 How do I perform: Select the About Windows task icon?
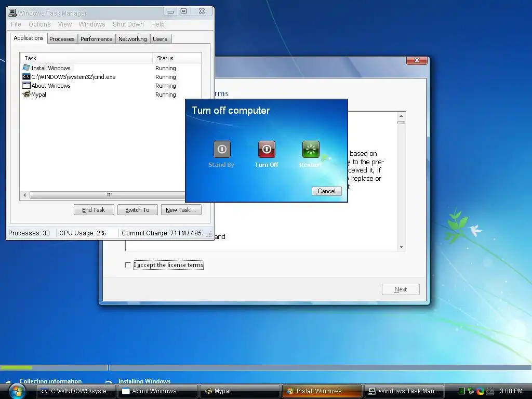26,86
